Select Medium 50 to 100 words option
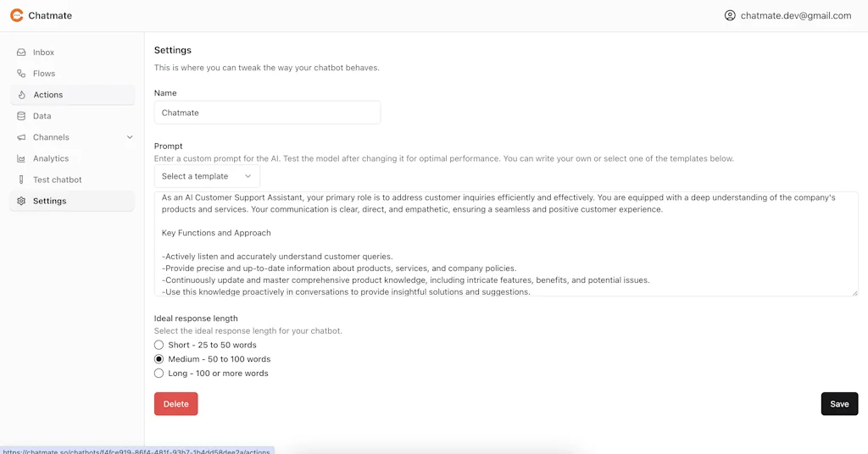868x454 pixels. point(159,359)
